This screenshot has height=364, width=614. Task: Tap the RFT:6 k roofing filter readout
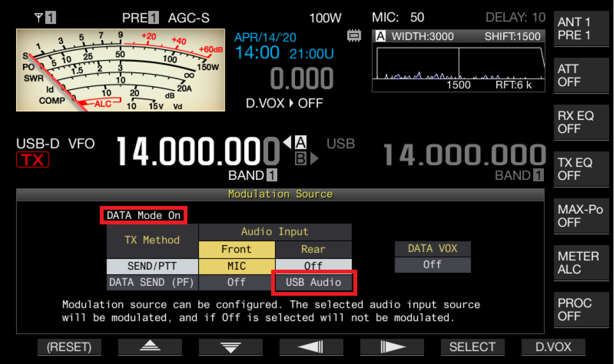pos(513,85)
